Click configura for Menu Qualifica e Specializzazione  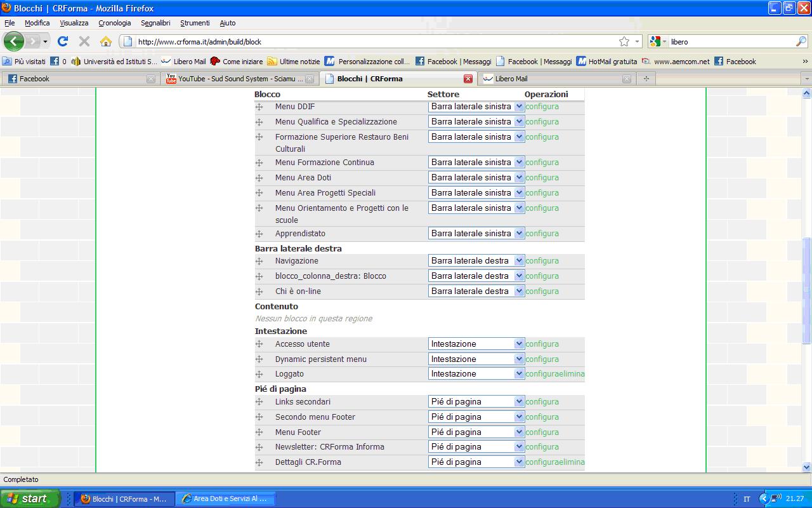click(x=542, y=122)
